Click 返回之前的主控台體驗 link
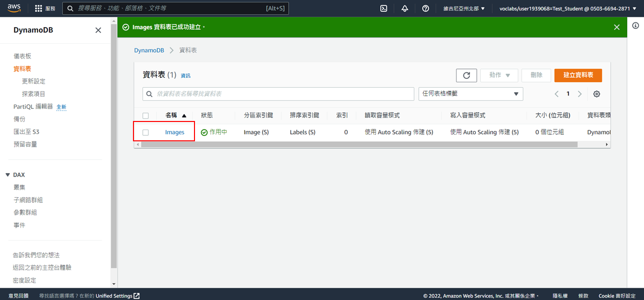The height and width of the screenshot is (300, 644). [42, 267]
